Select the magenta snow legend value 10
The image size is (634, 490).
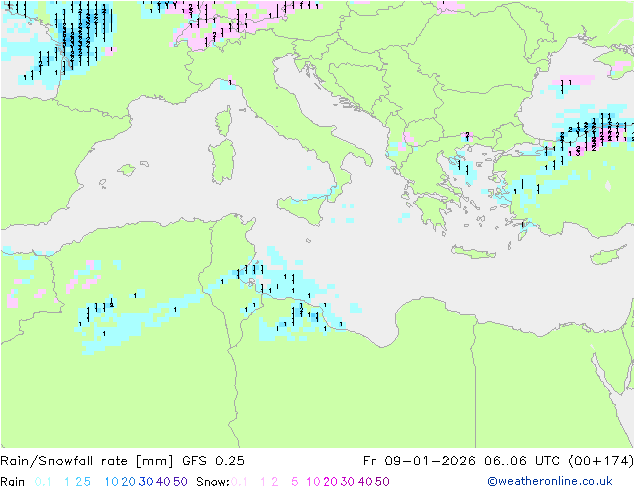[x=313, y=482]
